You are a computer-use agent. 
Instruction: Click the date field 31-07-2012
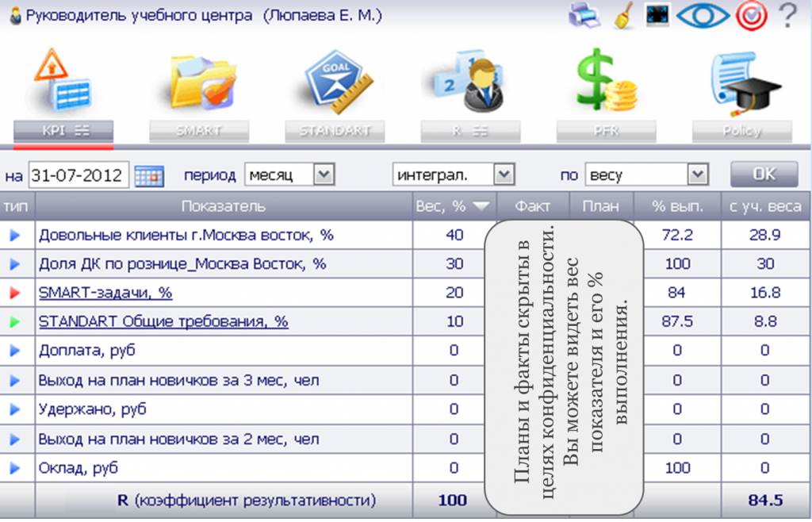click(79, 175)
